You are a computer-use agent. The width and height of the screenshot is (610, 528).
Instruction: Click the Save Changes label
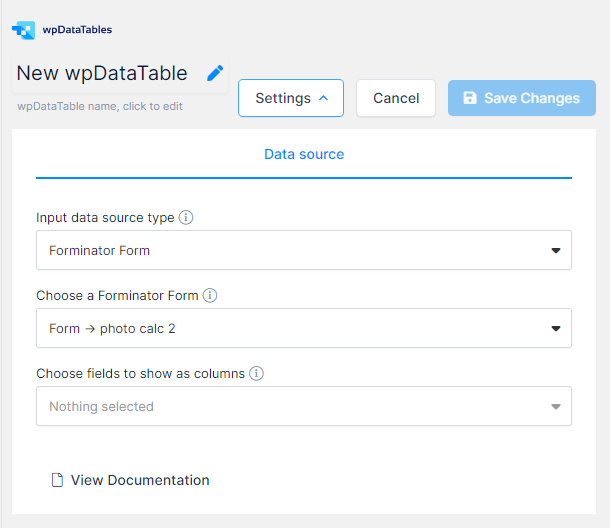pyautogui.click(x=532, y=98)
